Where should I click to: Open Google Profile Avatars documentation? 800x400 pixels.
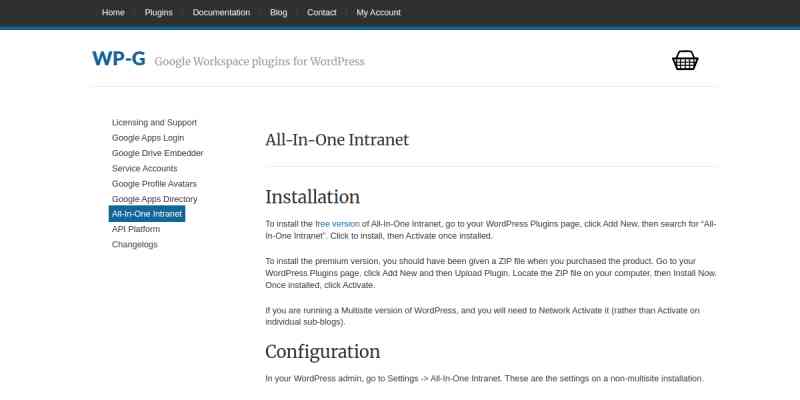(154, 184)
